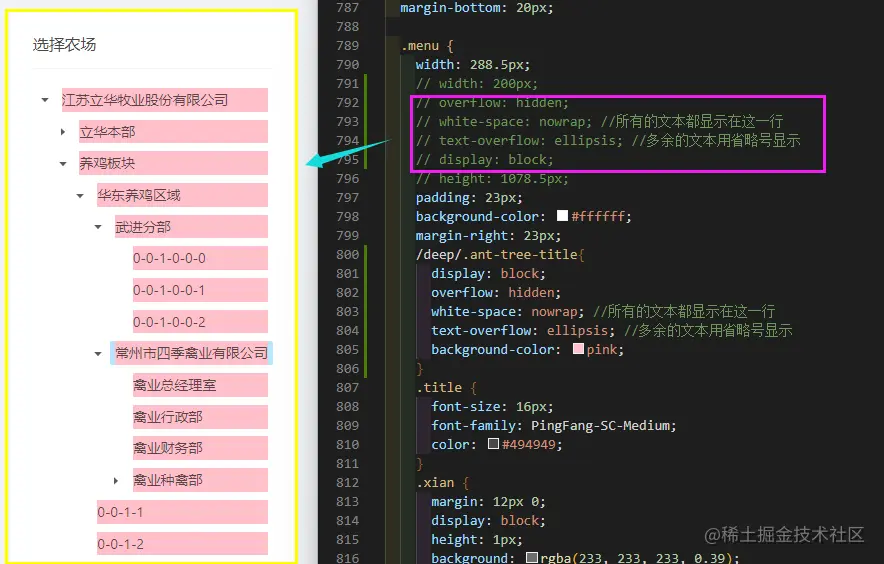Click line number 789 in the gutter
This screenshot has height=564, width=884.
click(x=347, y=45)
